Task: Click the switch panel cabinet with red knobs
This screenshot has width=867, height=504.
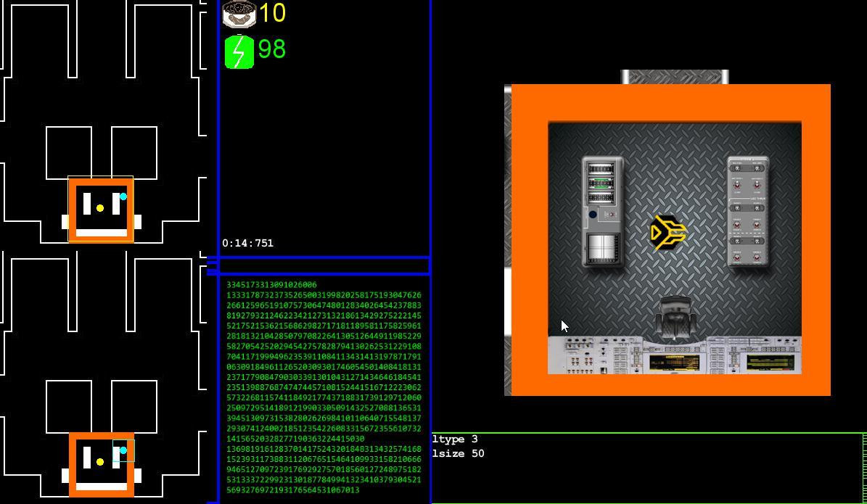Action: (x=747, y=212)
